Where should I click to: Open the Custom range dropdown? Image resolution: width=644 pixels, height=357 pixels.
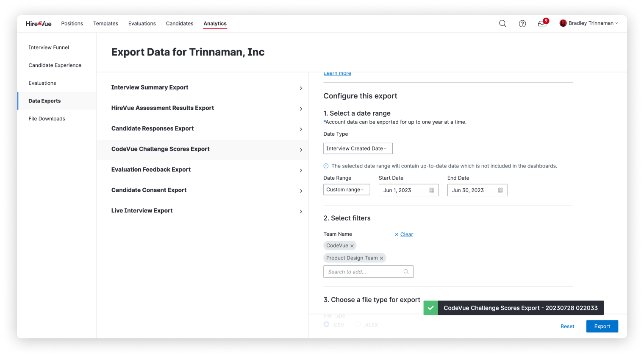point(347,190)
